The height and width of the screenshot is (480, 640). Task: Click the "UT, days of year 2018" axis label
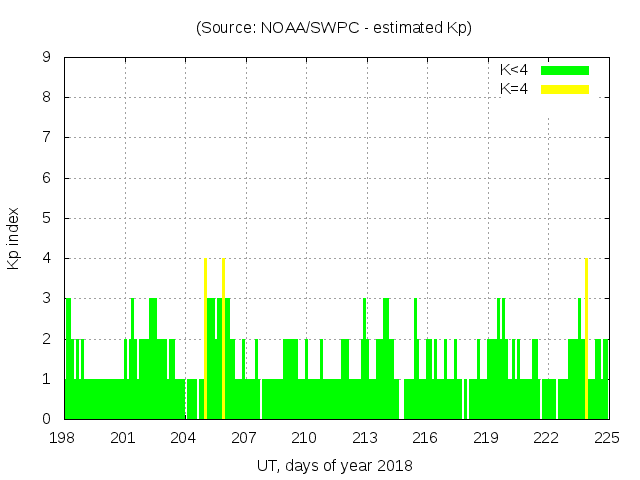[334, 465]
